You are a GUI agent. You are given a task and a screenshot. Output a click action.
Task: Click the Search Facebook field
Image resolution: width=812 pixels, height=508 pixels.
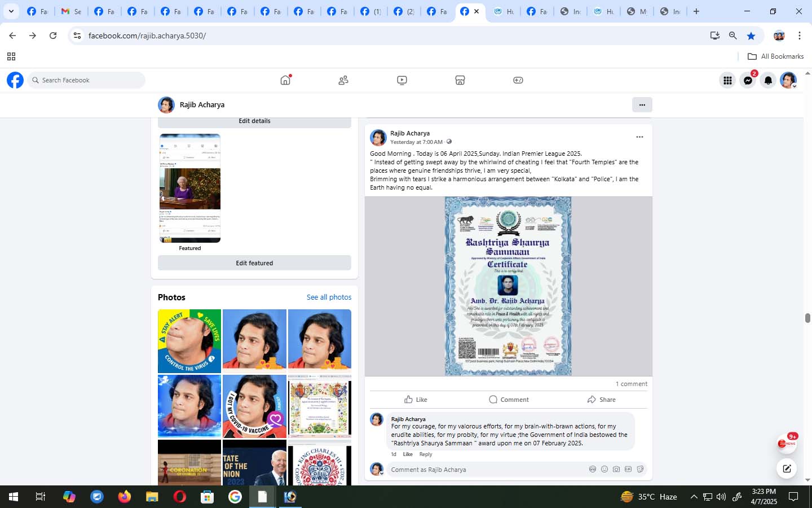click(x=86, y=80)
